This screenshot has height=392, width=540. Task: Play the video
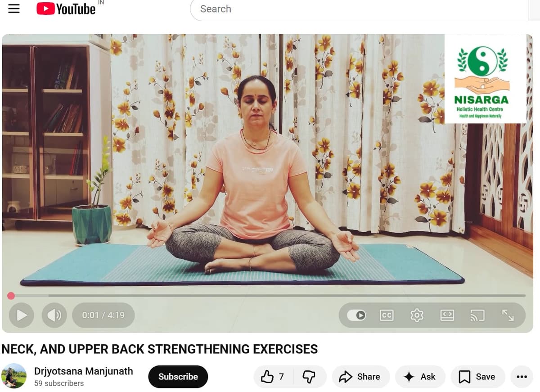22,315
